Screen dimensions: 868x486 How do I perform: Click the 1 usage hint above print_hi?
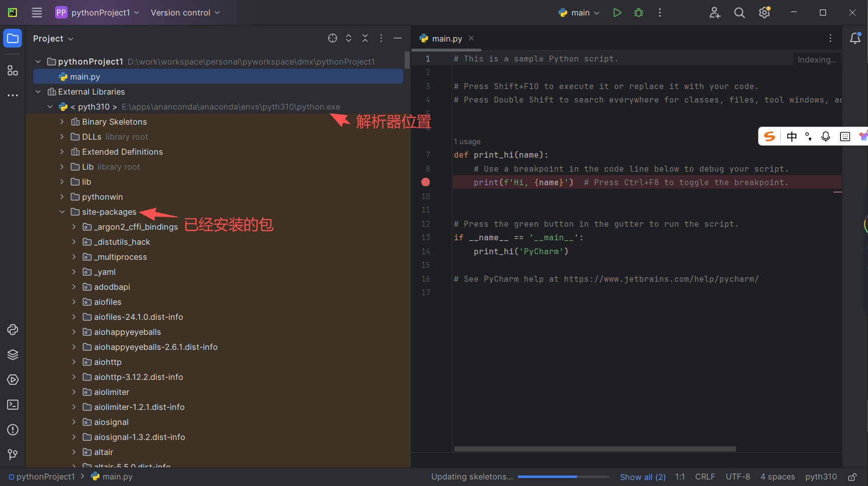coord(467,142)
